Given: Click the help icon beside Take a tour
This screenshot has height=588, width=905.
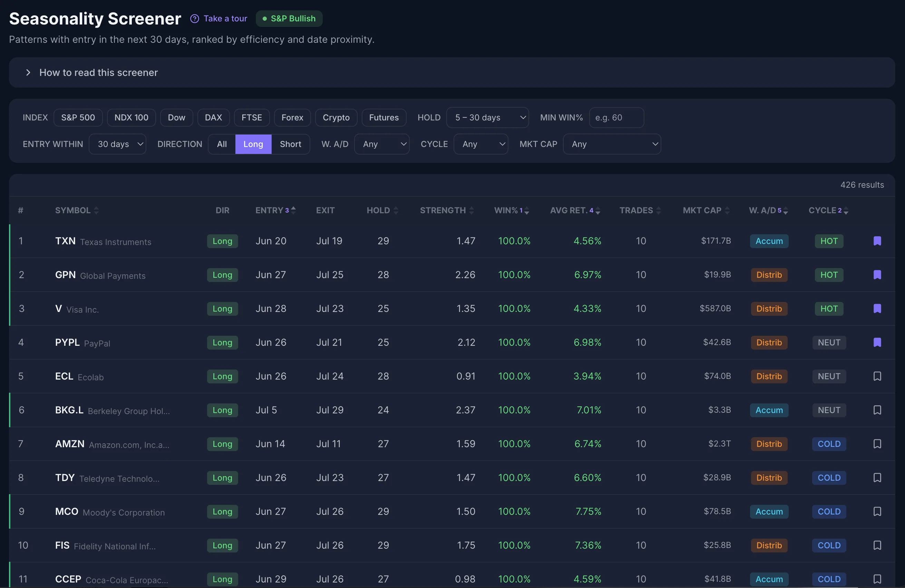Looking at the screenshot, I should tap(194, 19).
